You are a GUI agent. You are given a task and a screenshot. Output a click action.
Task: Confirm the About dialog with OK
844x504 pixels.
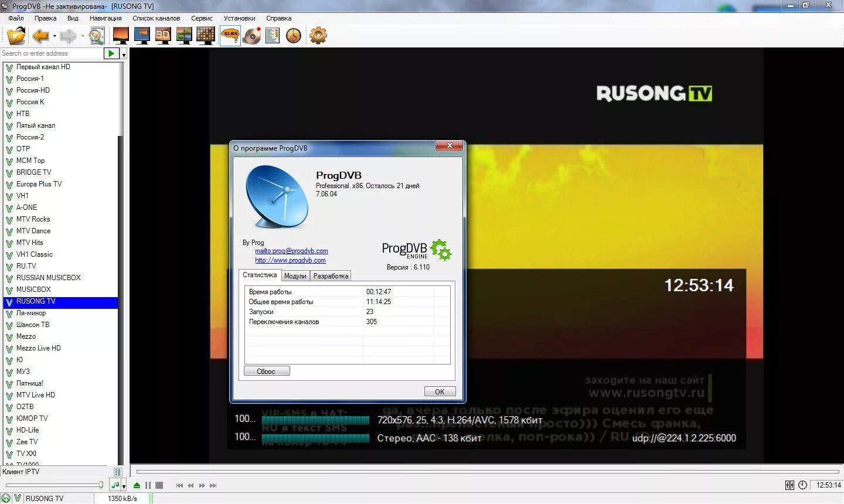coord(440,391)
